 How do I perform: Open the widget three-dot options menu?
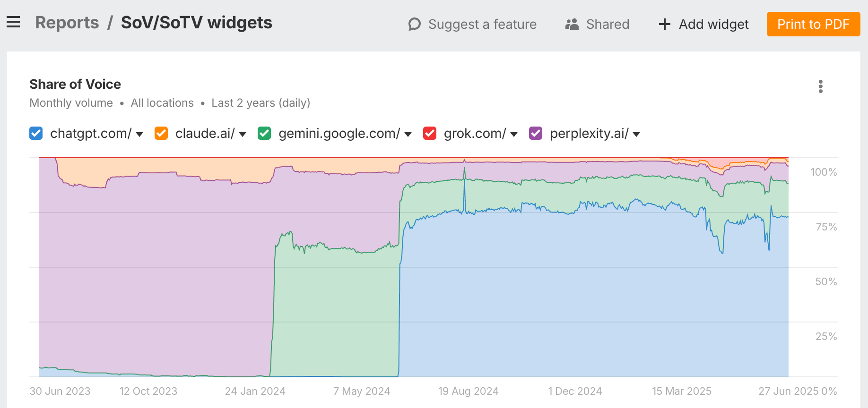(820, 86)
